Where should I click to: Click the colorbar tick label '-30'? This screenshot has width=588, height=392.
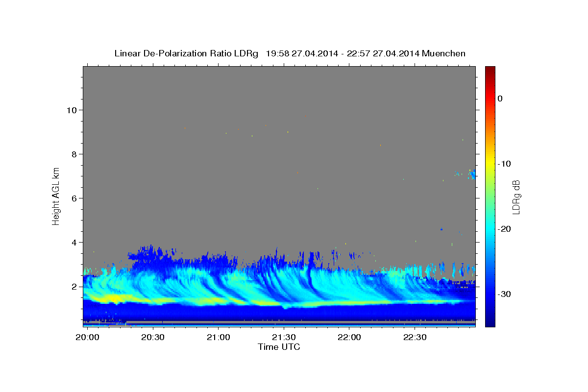[x=504, y=294]
